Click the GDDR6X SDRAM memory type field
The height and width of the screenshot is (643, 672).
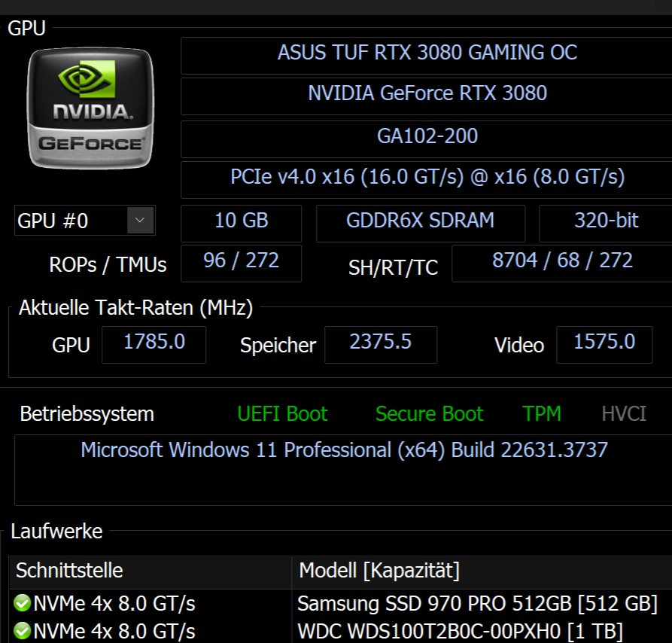point(421,224)
